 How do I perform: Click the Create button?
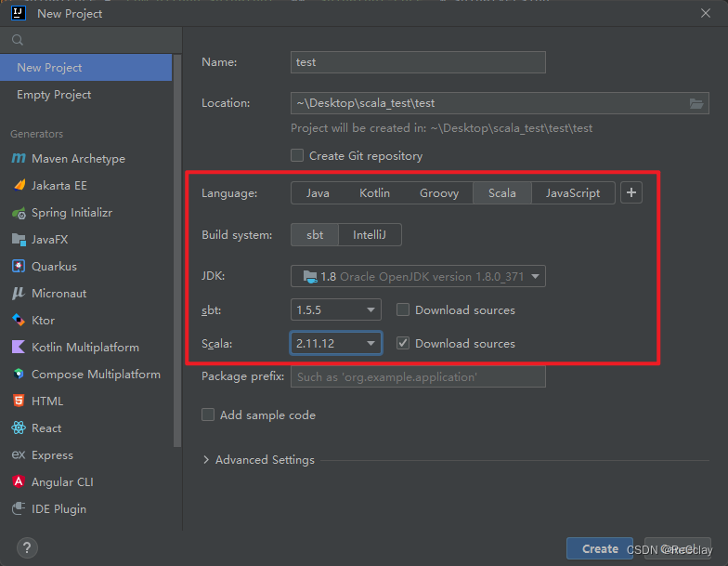(x=600, y=548)
